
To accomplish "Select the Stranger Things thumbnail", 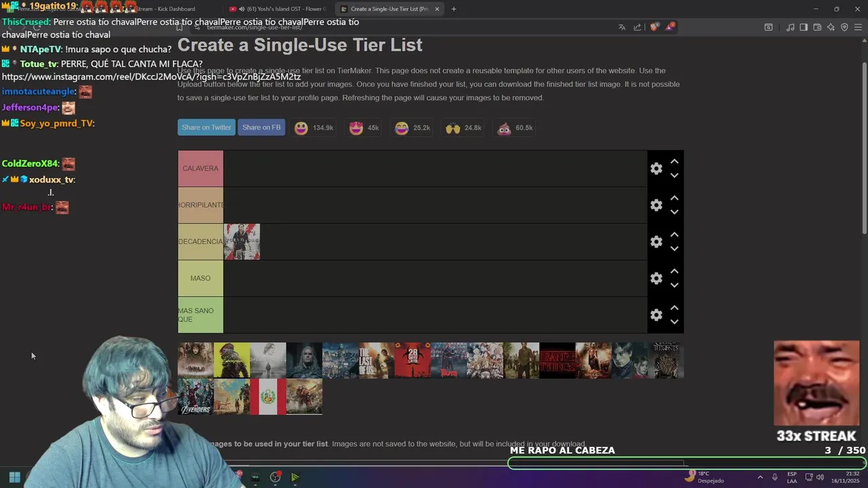I will click(x=557, y=360).
